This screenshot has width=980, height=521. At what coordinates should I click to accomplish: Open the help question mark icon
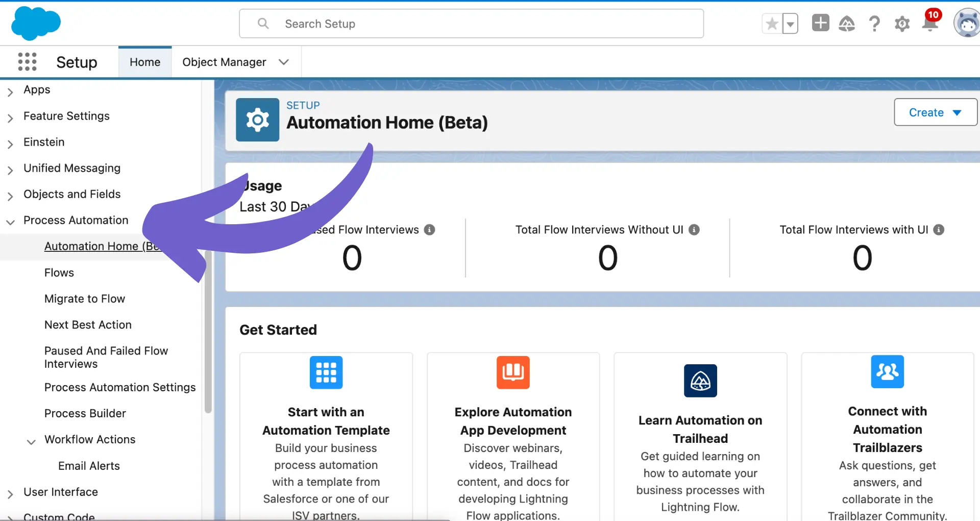(x=874, y=23)
